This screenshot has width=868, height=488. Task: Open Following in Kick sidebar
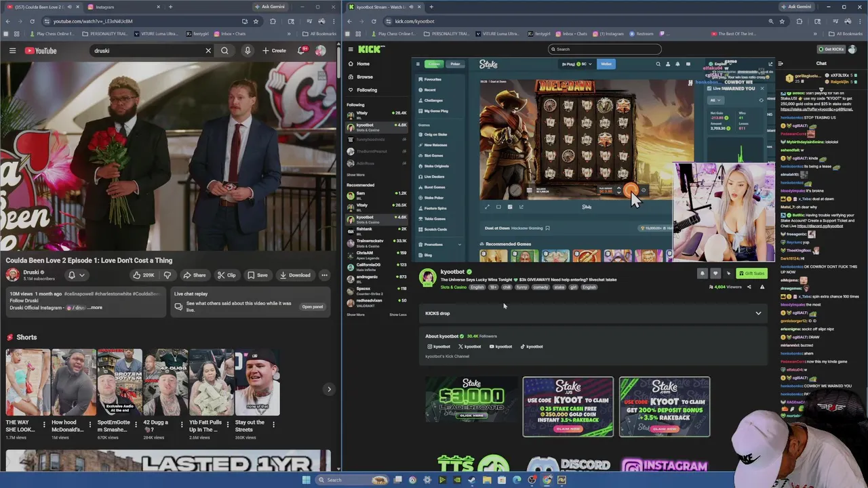(x=361, y=89)
